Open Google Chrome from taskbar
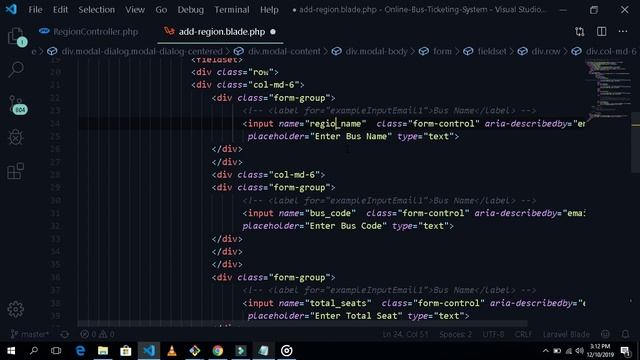This screenshot has height=360, width=640. (x=218, y=351)
